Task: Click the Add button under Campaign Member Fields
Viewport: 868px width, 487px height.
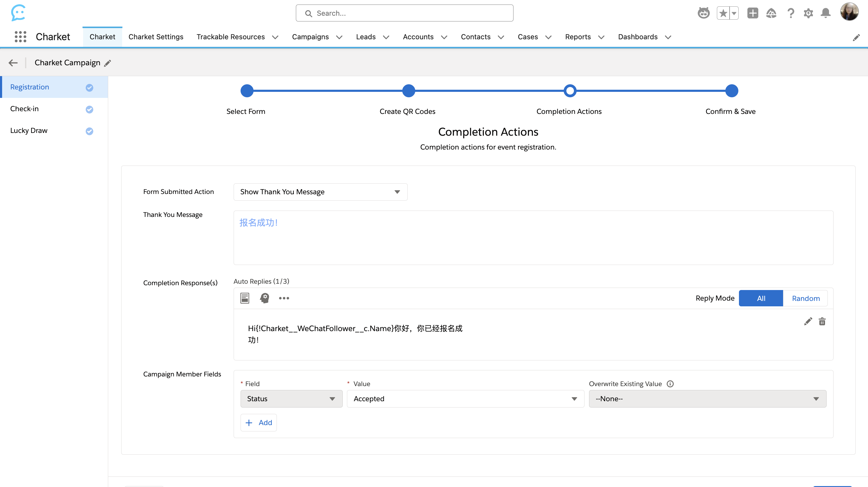Action: 258,422
